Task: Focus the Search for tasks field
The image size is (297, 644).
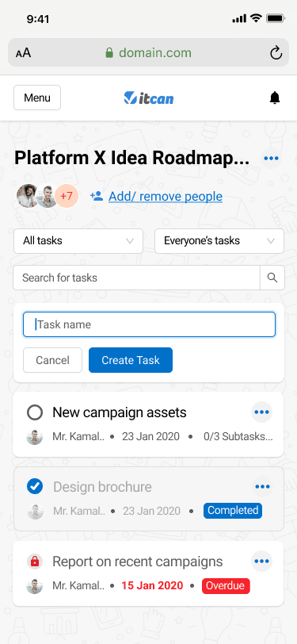Action: tap(136, 278)
